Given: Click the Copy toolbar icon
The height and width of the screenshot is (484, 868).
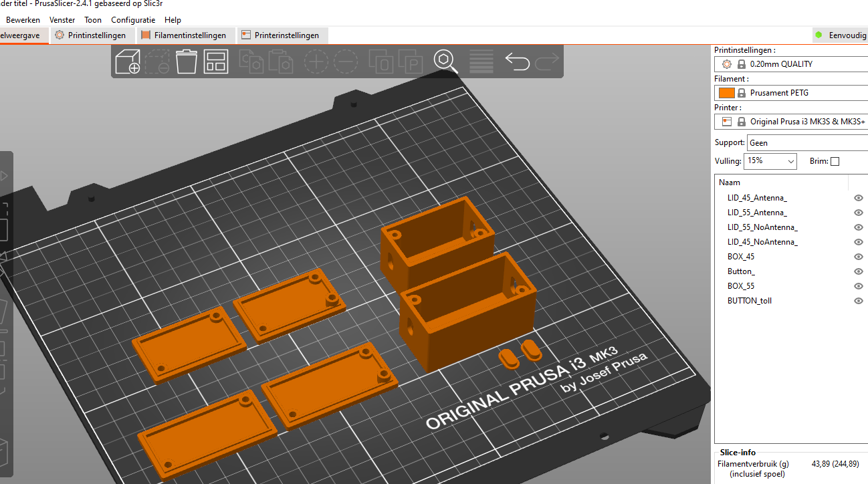Looking at the screenshot, I should click(252, 62).
